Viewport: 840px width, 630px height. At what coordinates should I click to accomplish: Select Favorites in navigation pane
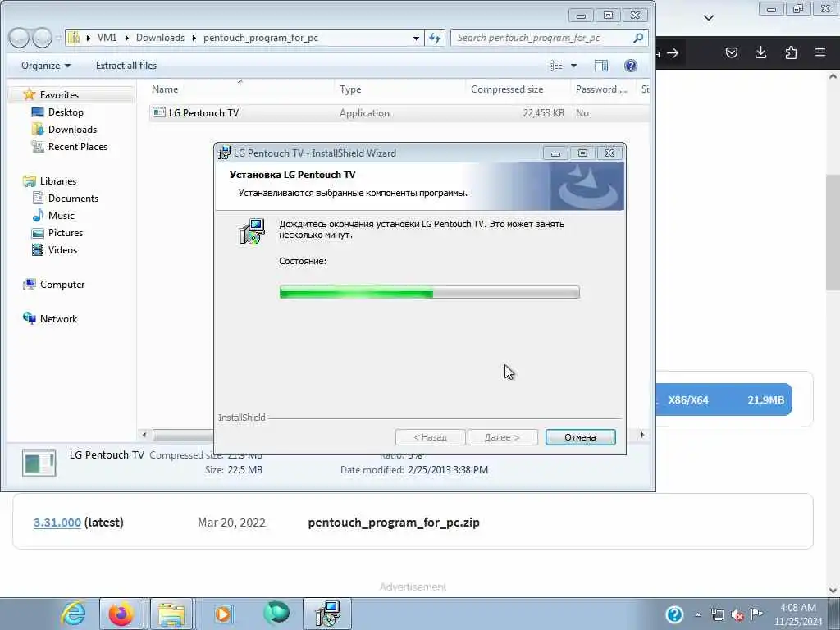click(x=59, y=95)
